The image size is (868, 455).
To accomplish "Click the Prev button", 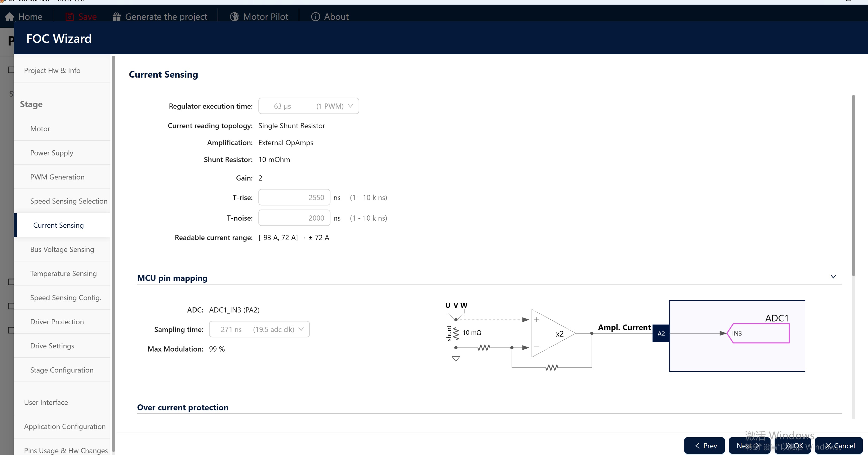I will click(704, 445).
